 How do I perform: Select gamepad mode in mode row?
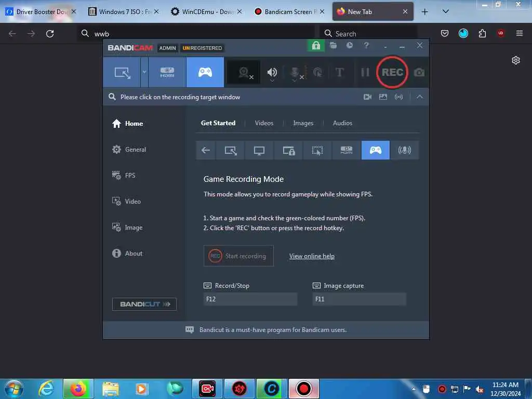[375, 150]
